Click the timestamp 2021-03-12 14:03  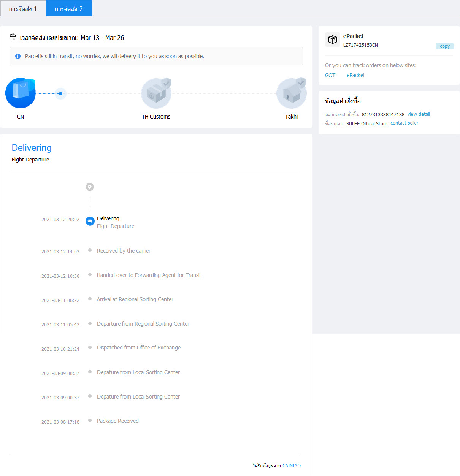pos(60,252)
